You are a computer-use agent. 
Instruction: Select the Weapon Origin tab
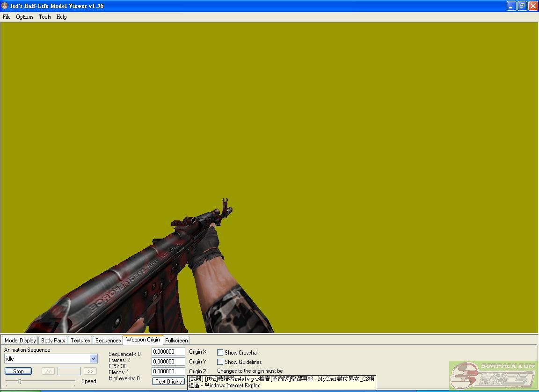pos(143,340)
